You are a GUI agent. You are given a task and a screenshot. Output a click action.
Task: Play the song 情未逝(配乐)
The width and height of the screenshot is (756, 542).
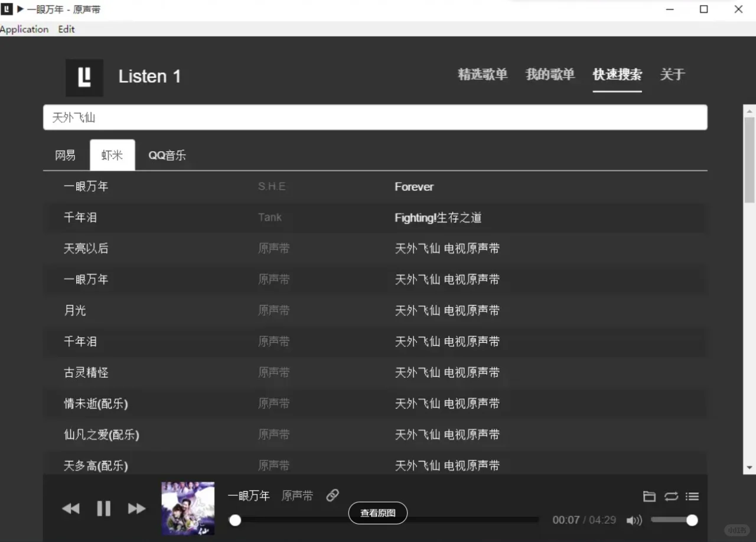tap(96, 404)
